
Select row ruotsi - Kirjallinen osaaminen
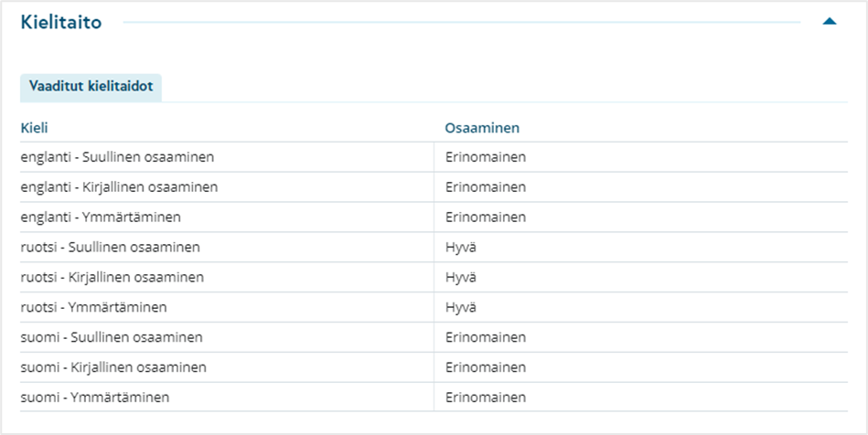434,277
